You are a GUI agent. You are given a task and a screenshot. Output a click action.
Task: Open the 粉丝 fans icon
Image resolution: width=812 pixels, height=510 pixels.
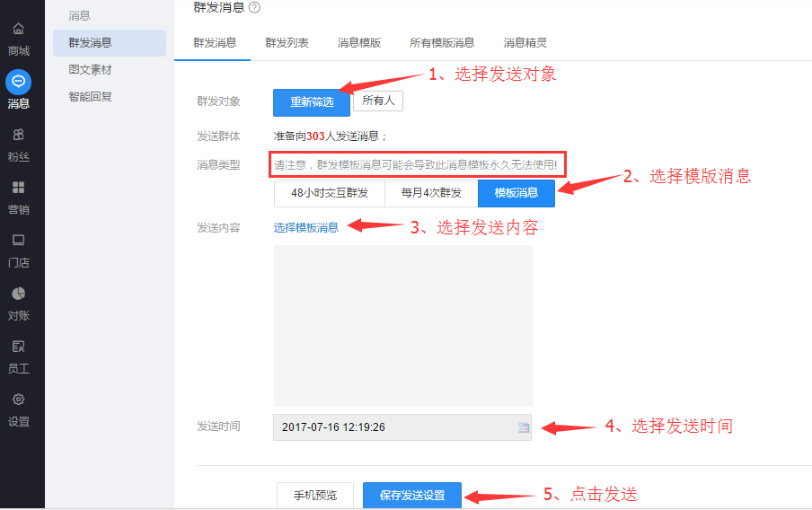click(18, 135)
